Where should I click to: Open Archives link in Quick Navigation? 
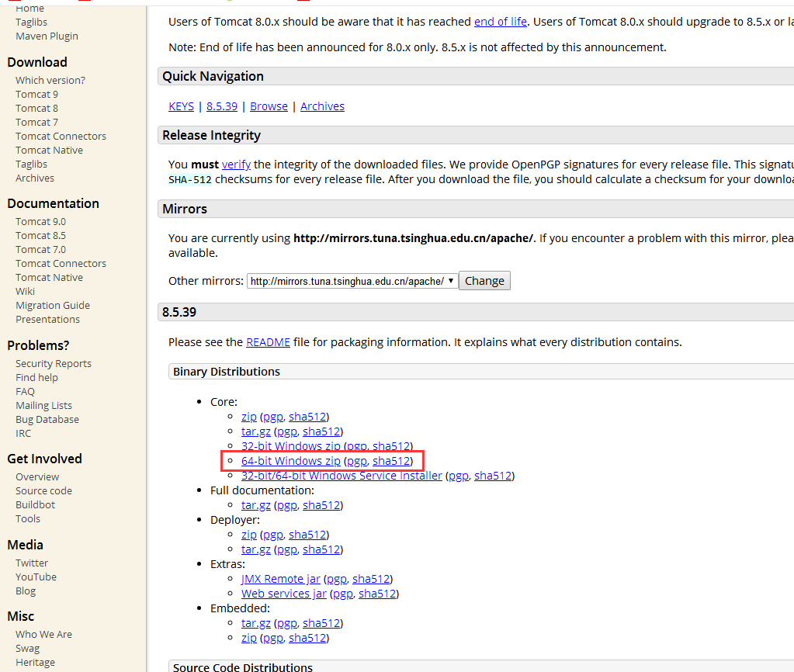[323, 106]
